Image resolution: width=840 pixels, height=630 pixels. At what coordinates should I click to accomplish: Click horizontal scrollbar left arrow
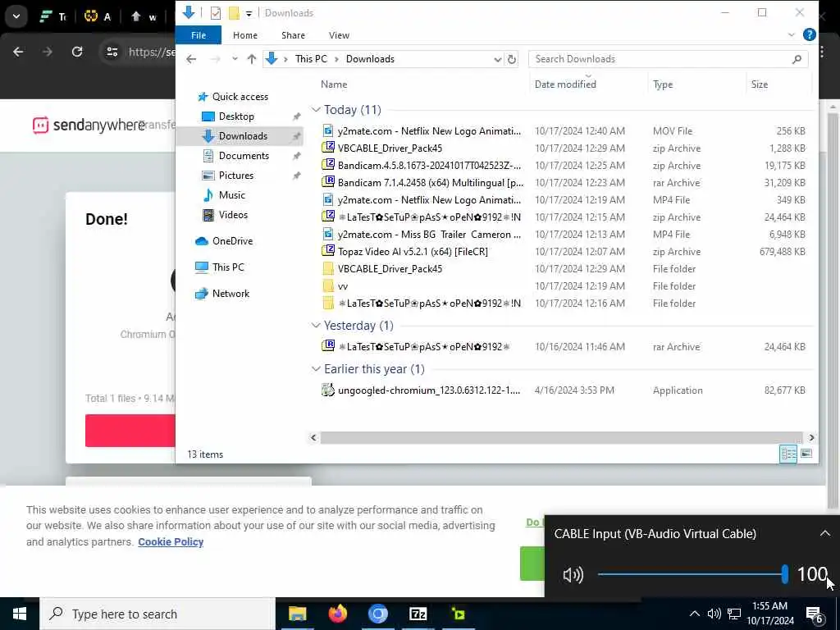tap(313, 438)
